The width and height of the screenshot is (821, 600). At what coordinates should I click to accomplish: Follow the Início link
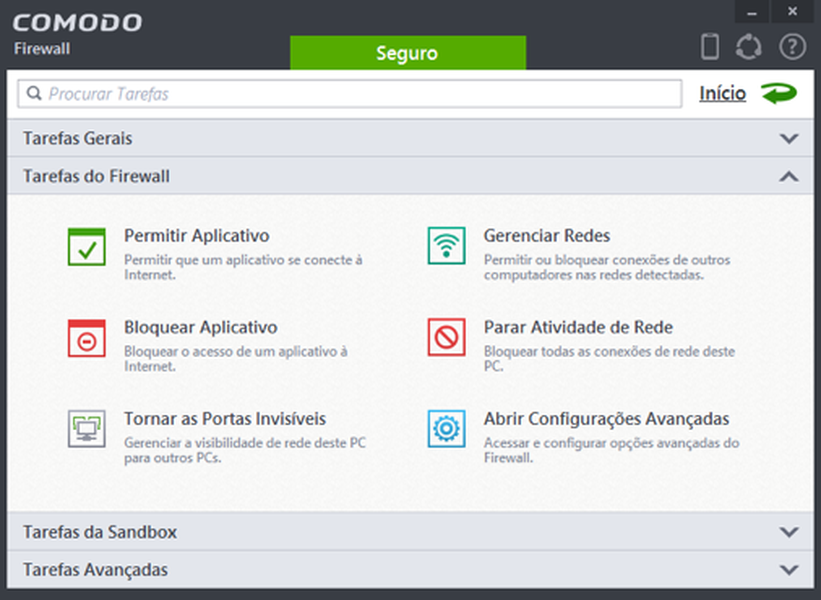tap(723, 93)
